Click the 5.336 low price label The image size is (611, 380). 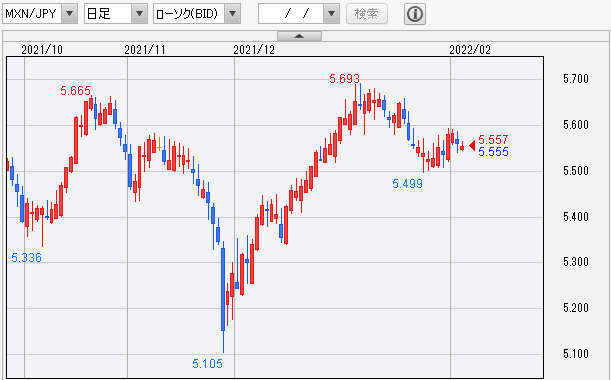click(x=26, y=258)
